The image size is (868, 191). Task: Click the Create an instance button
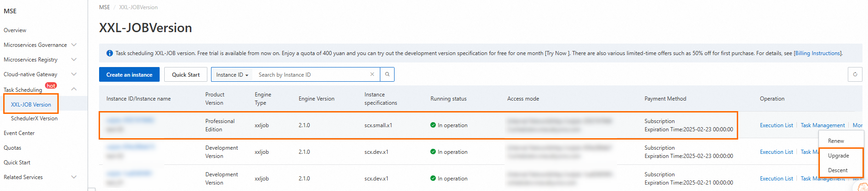tap(129, 75)
